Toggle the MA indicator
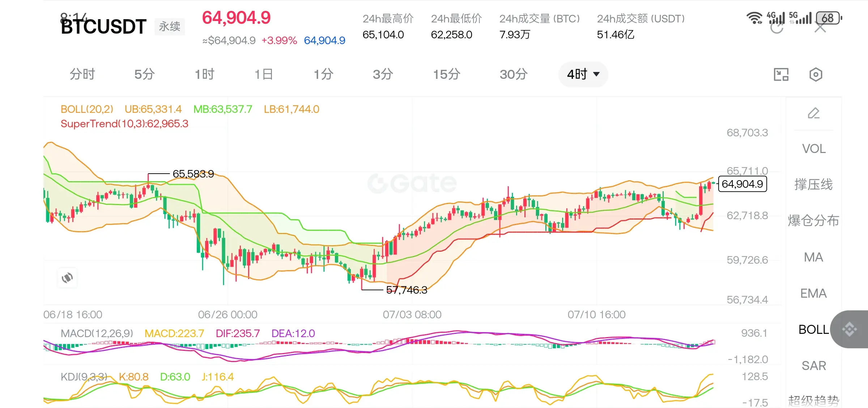Screen dimensions: 868x408 point(814,257)
